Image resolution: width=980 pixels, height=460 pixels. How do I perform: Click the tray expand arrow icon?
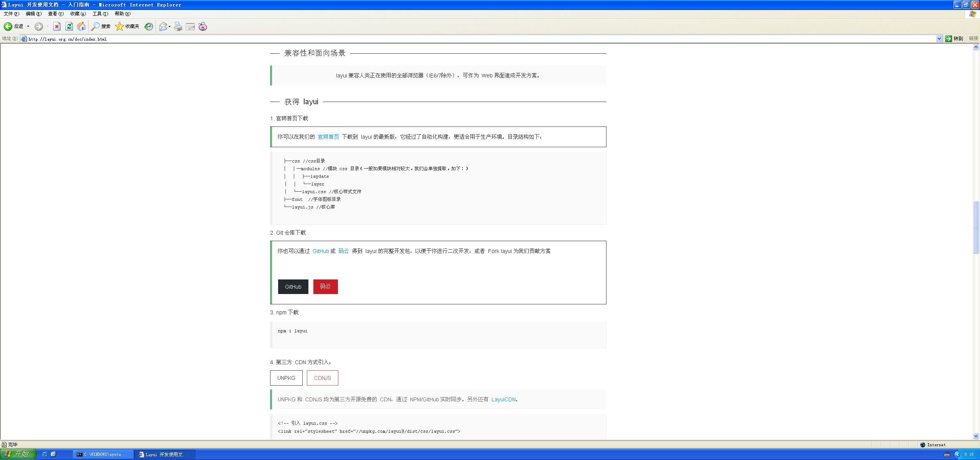click(x=957, y=455)
